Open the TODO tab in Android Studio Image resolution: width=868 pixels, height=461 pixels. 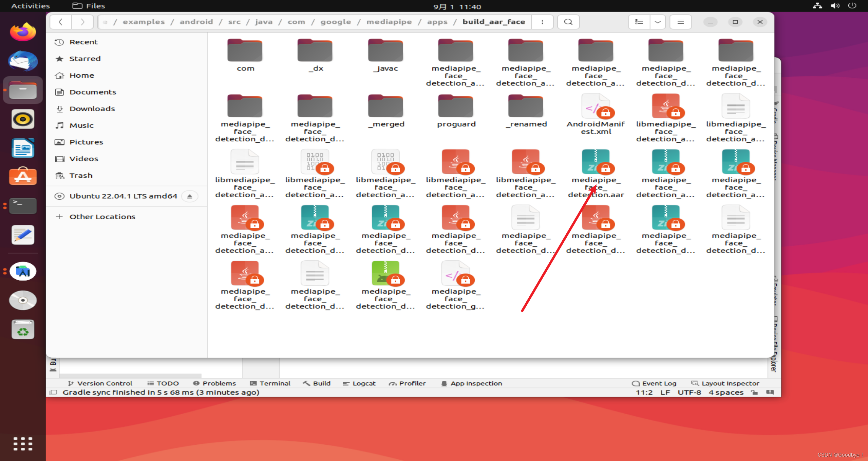pos(163,383)
